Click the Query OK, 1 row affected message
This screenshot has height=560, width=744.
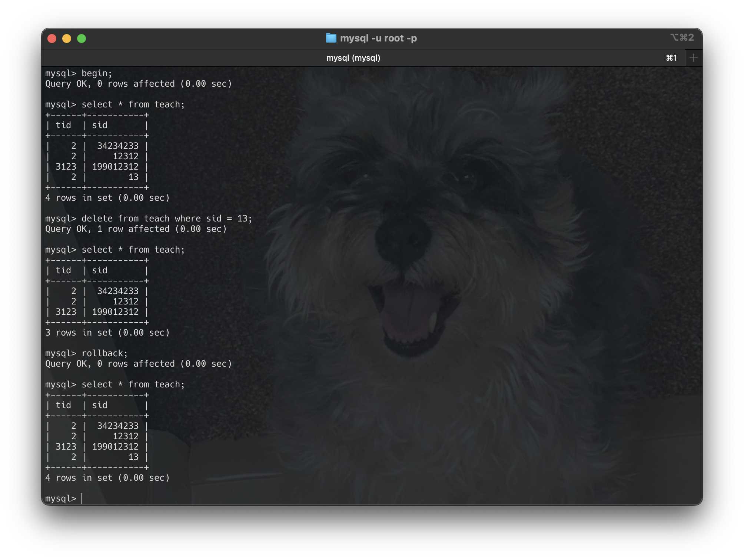(x=136, y=229)
